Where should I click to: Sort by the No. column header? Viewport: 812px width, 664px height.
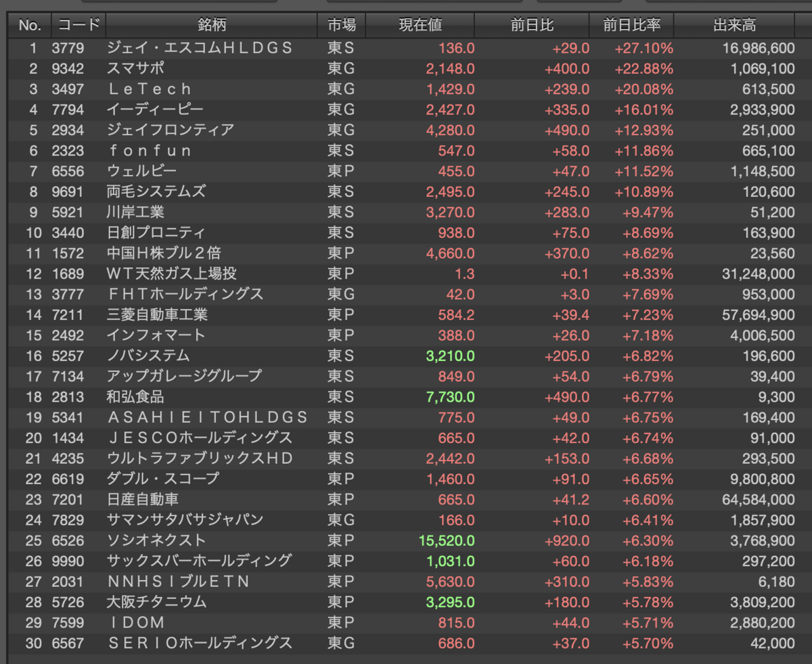coord(30,26)
